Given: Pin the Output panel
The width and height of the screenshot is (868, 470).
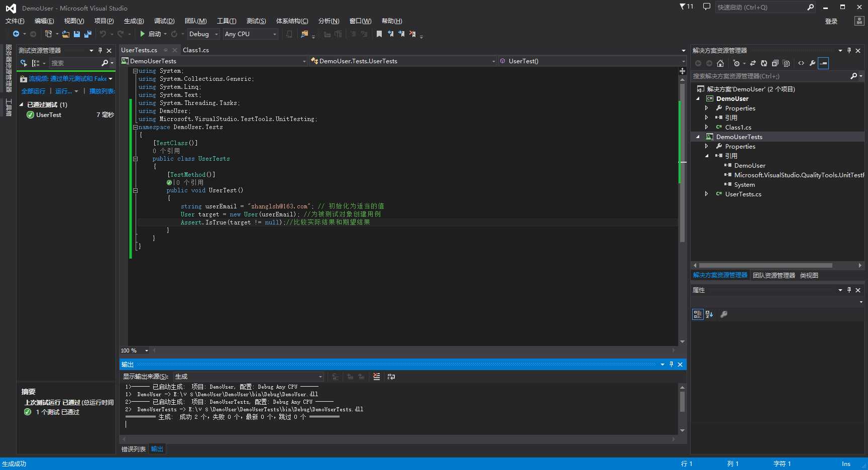Looking at the screenshot, I should 671,365.
